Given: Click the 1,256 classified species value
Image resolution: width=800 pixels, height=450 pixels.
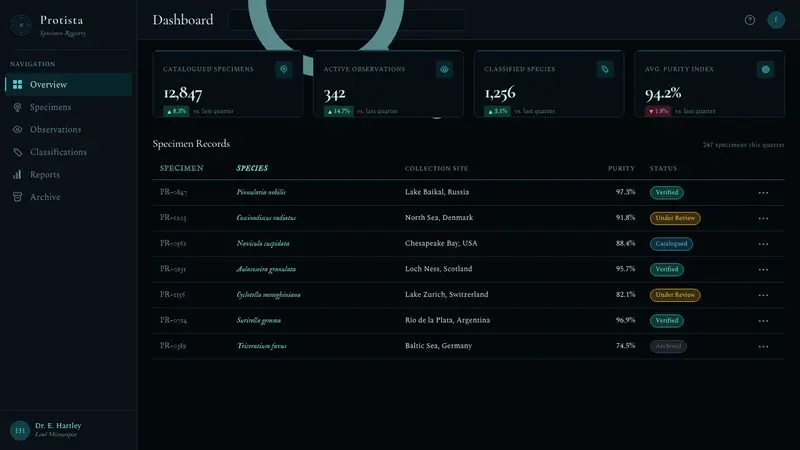Looking at the screenshot, I should (x=500, y=93).
